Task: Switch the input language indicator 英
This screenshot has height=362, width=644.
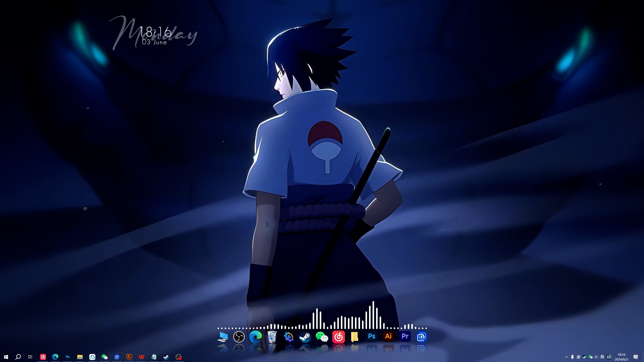Action: tap(602, 357)
